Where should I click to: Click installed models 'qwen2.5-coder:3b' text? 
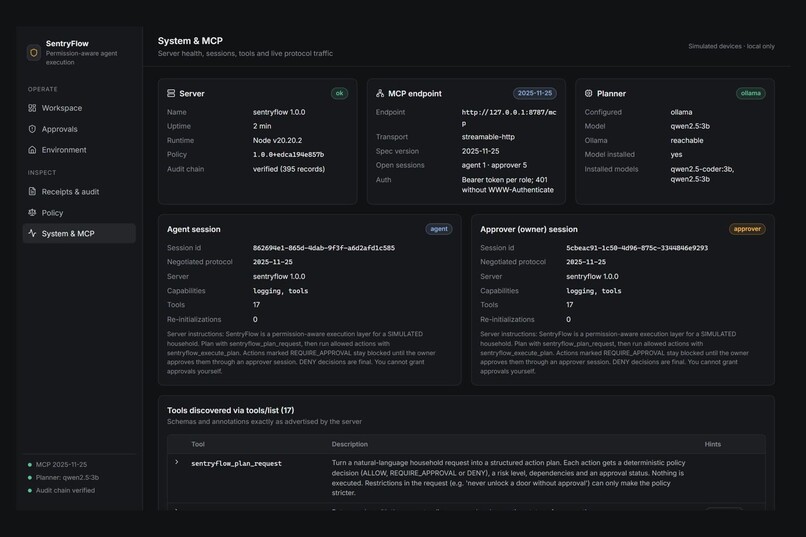click(x=702, y=169)
